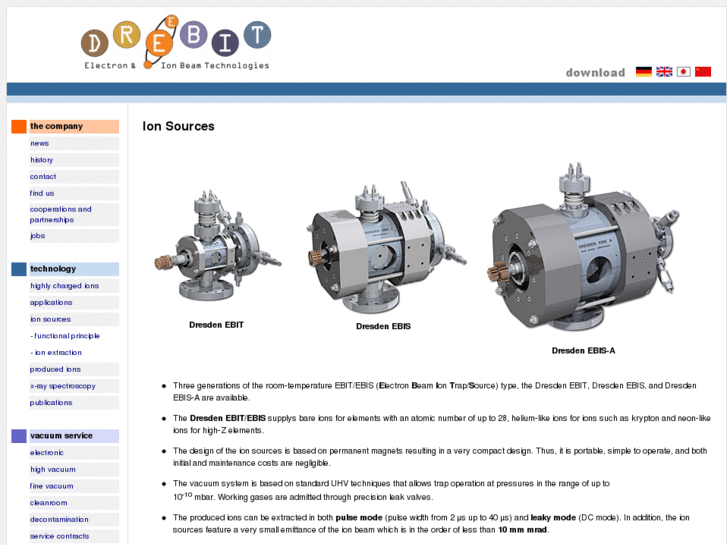The width and height of the screenshot is (727, 545).
Task: Open the download link in header
Action: pos(595,73)
